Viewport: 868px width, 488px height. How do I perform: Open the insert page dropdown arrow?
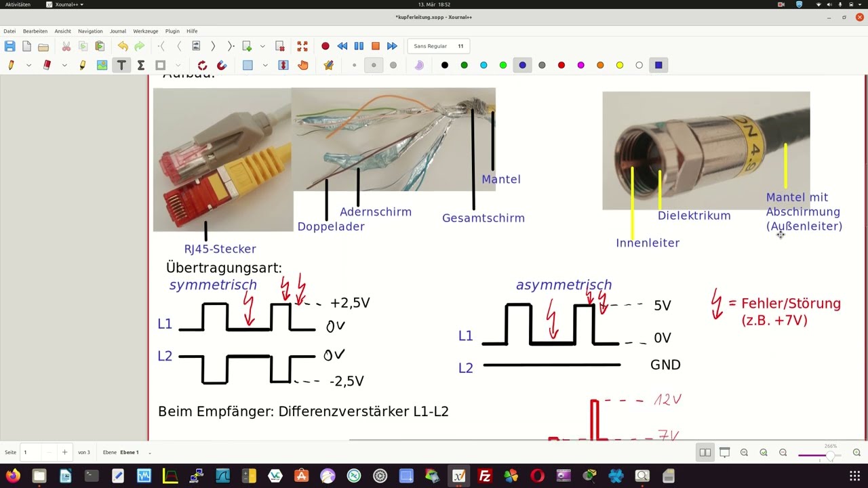[x=262, y=46]
